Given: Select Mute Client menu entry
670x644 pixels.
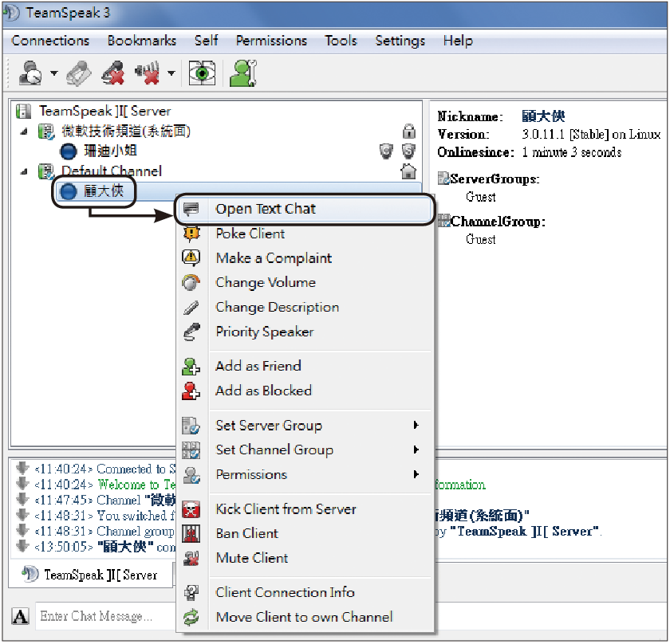Looking at the screenshot, I should click(x=305, y=558).
